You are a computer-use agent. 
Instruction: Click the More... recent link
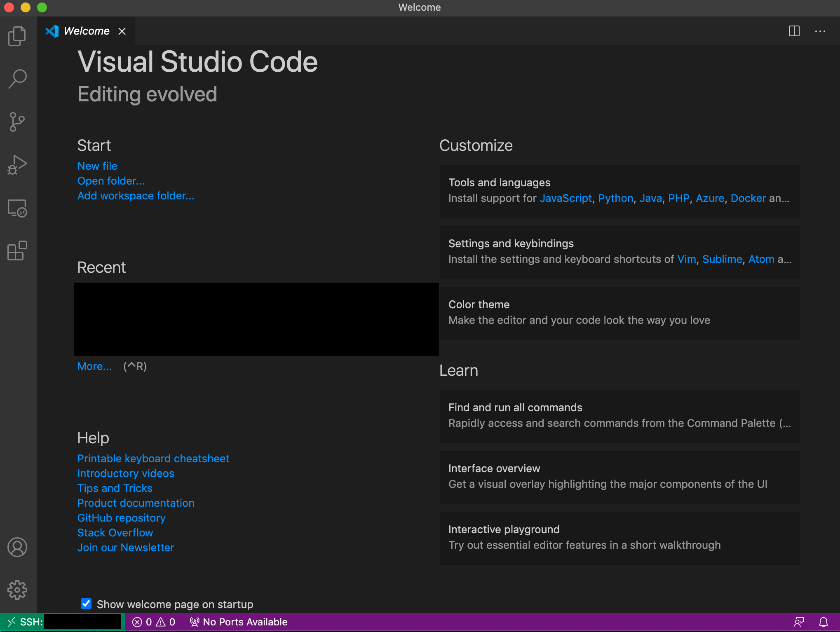[94, 366]
